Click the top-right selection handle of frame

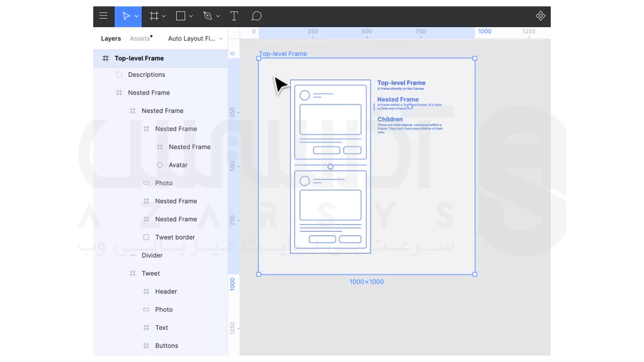point(475,58)
